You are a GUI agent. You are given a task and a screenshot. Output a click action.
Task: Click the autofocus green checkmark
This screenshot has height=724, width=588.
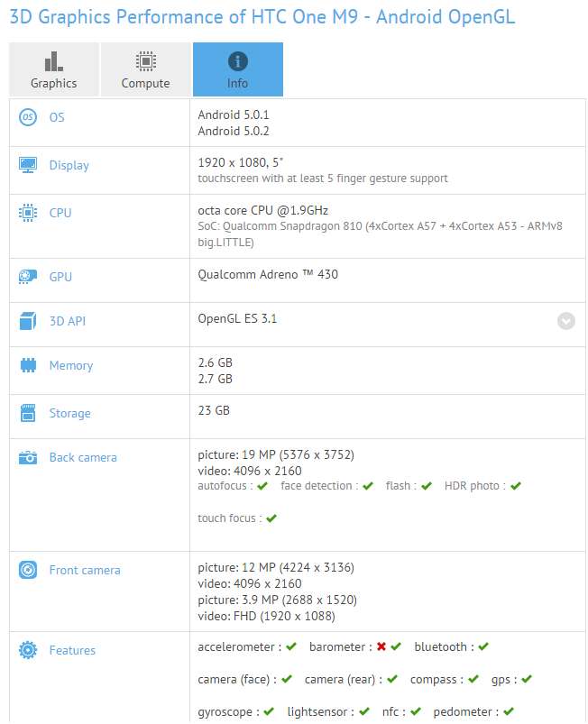pos(262,486)
